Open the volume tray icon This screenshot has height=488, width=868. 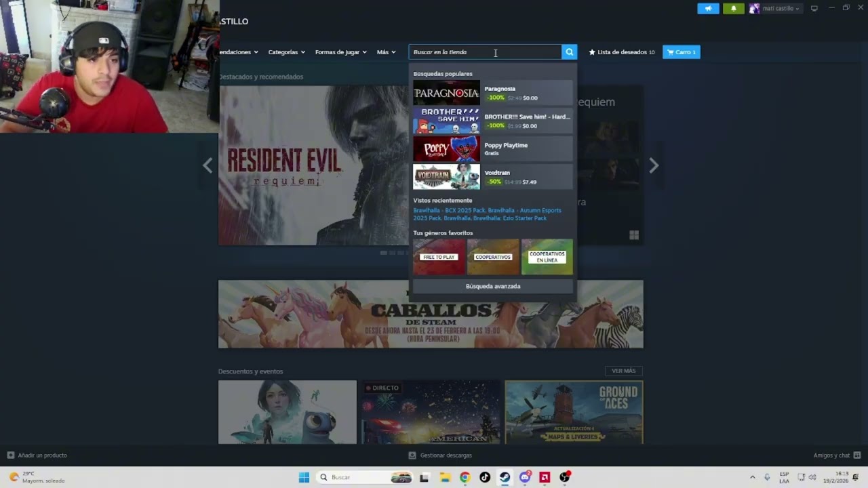point(812,477)
